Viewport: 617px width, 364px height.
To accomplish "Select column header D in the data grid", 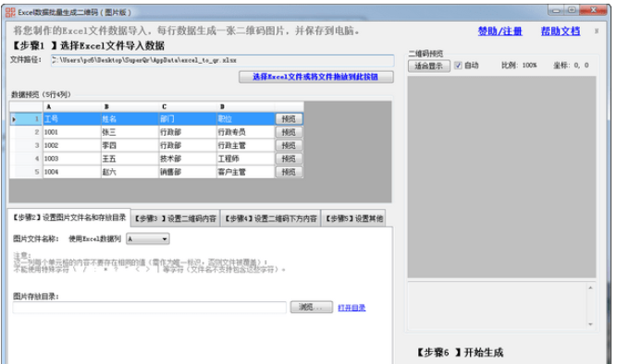I will (x=245, y=107).
